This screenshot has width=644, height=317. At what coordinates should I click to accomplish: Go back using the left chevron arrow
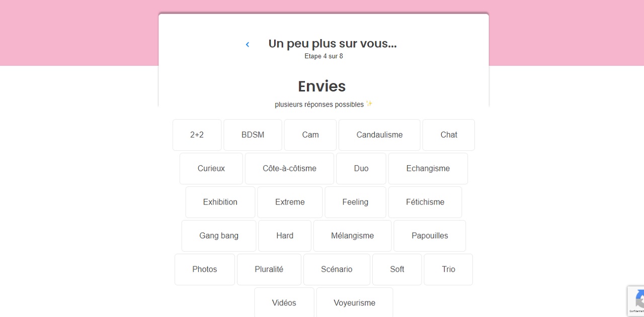pos(247,44)
